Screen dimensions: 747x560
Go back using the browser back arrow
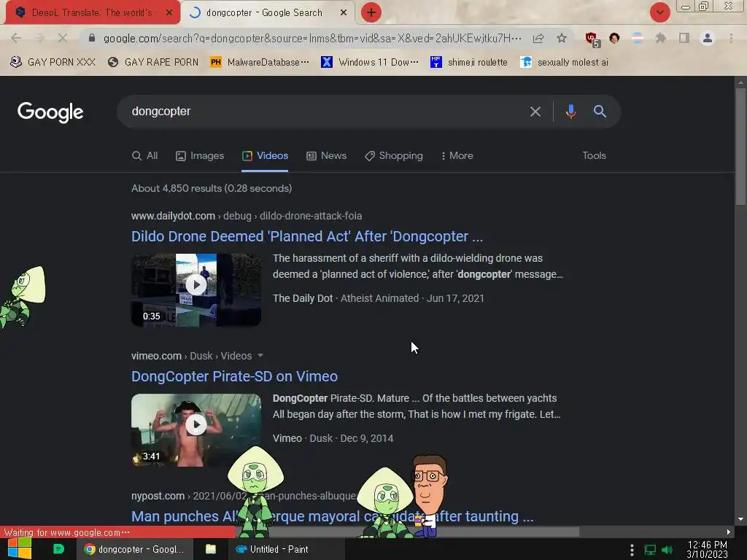coord(16,38)
